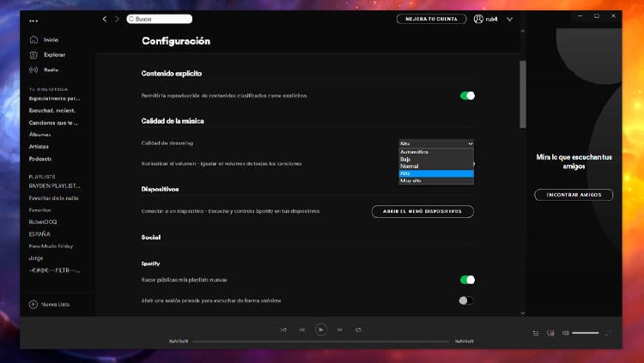Skip to previous track

pos(302,330)
